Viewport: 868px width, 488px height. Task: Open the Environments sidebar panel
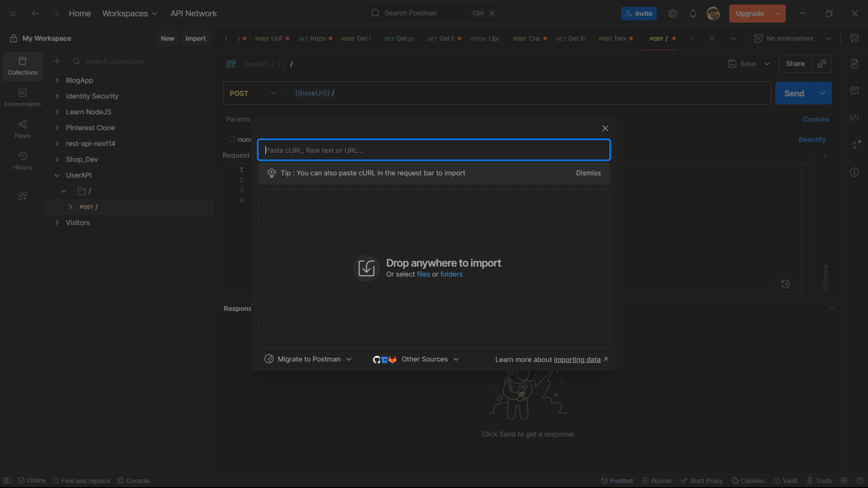[23, 98]
